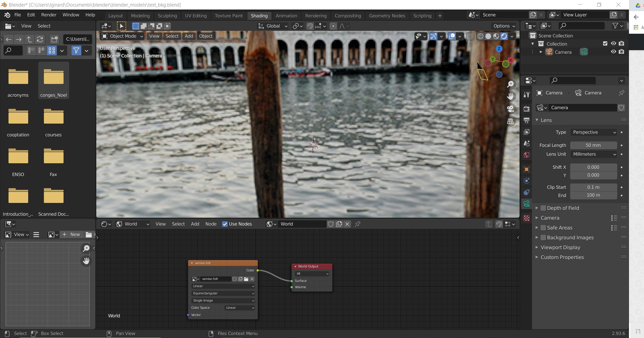Click the viewport zoom magnifier icon

pos(510,84)
